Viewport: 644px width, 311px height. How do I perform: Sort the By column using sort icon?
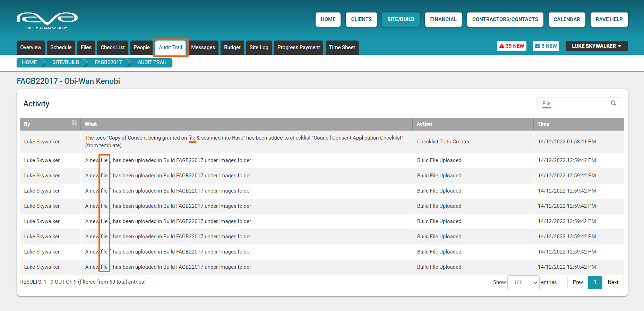pos(74,123)
